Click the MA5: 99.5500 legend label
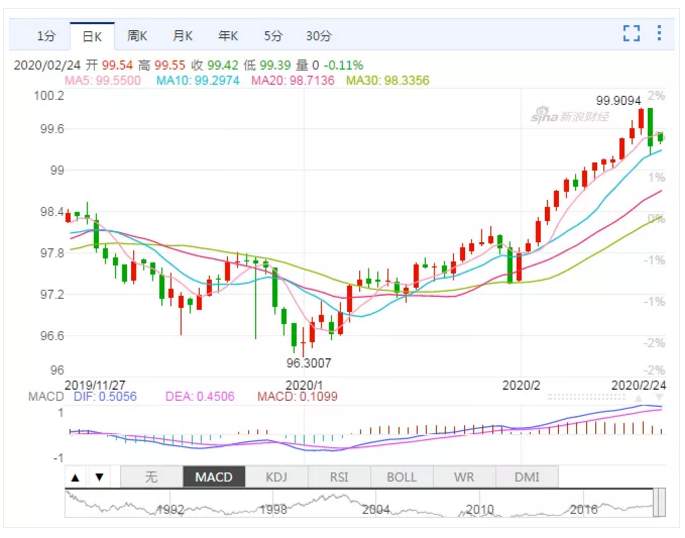The height and width of the screenshot is (538, 685). (103, 80)
